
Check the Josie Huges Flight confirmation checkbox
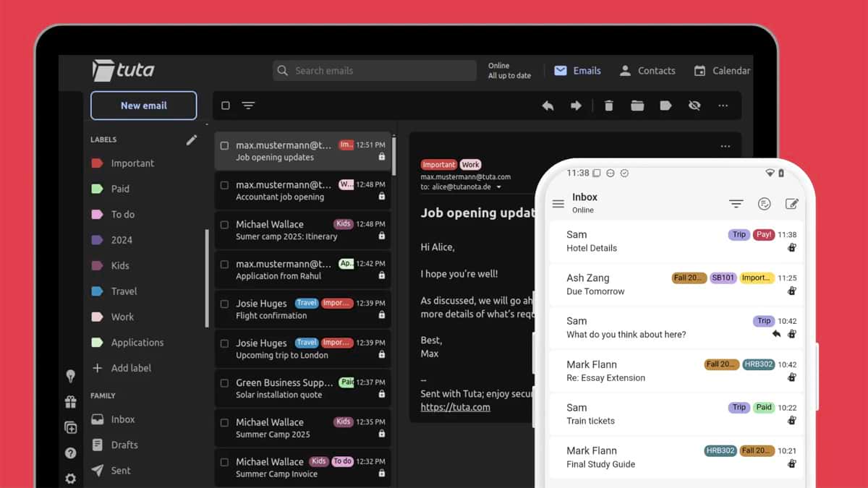tap(225, 303)
